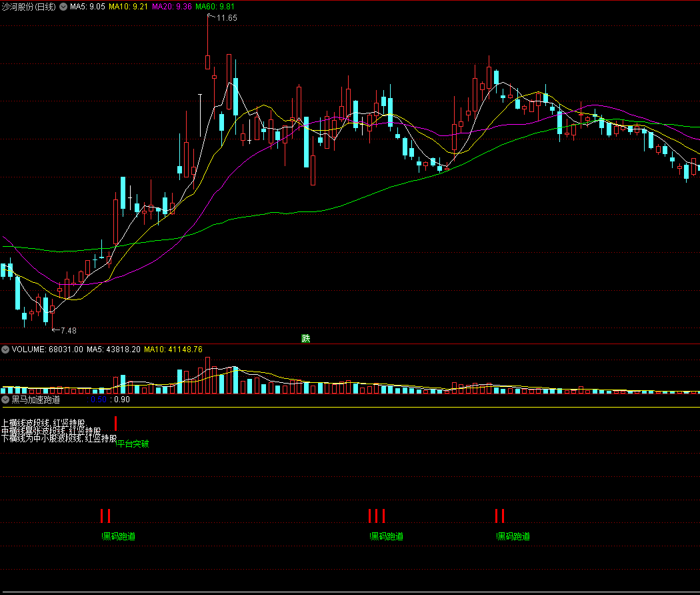Click the VOLUME: 68031.00 readout
The width and height of the screenshot is (700, 595).
pos(47,350)
